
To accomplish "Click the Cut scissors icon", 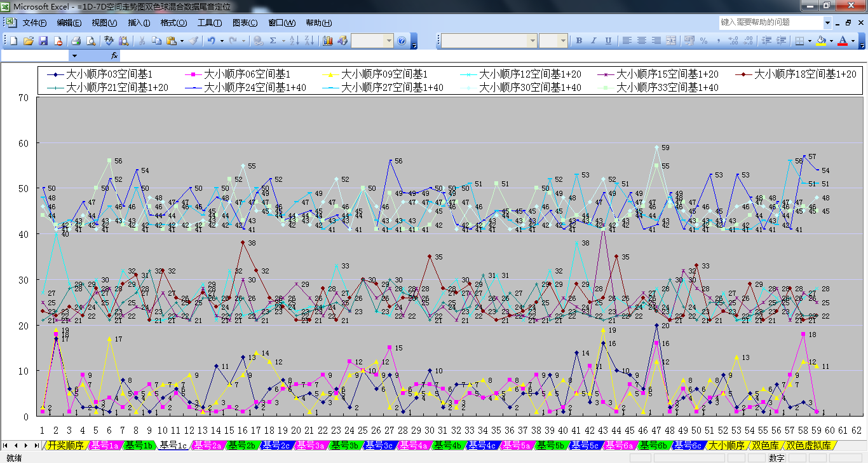I will [142, 41].
